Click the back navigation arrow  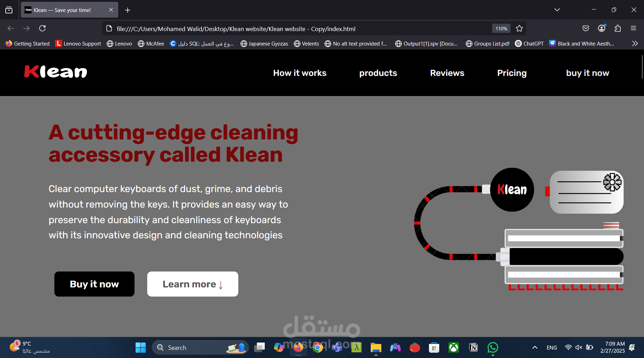tap(10, 28)
